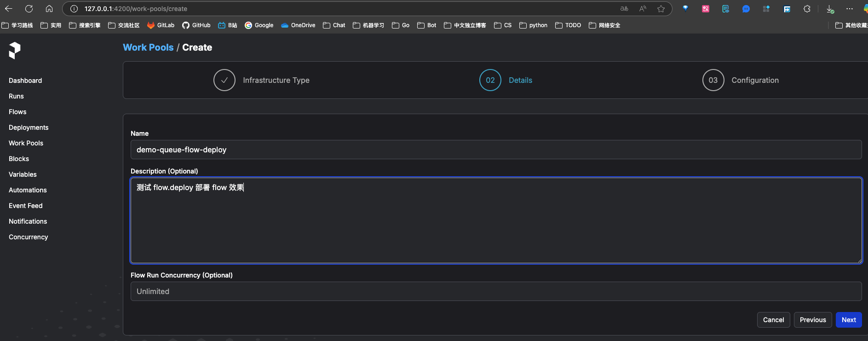Click the Previous button

813,320
